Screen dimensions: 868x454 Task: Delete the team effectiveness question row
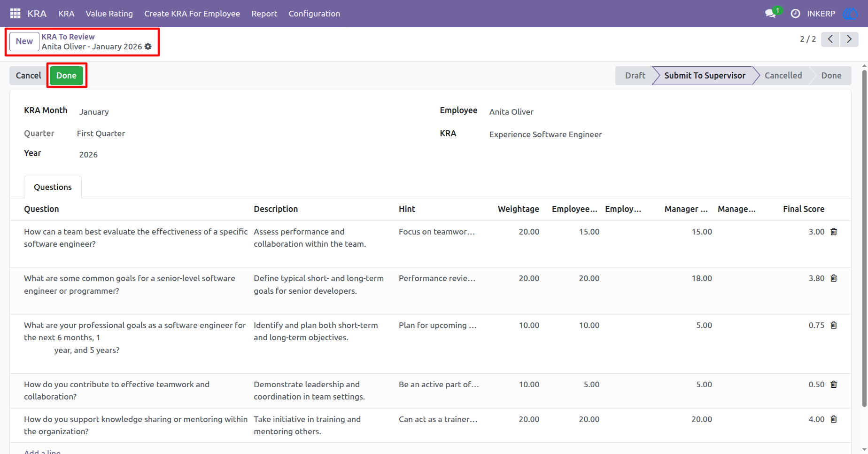(x=834, y=232)
